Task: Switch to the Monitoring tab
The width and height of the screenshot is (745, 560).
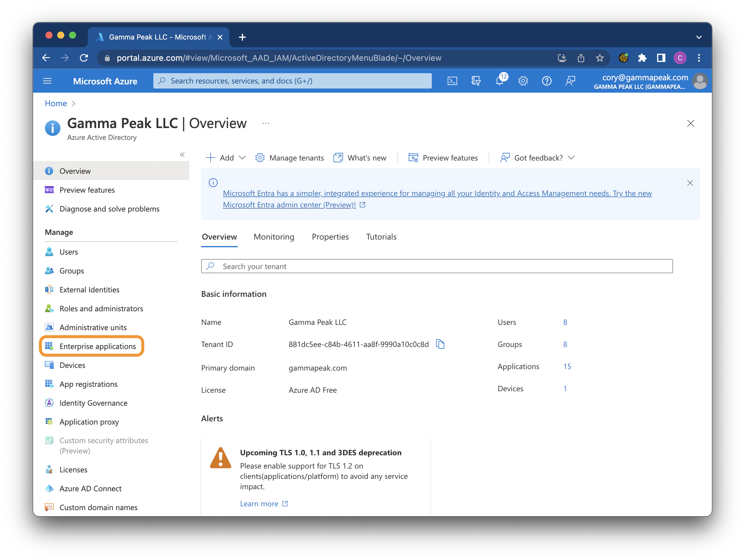Action: click(x=274, y=237)
